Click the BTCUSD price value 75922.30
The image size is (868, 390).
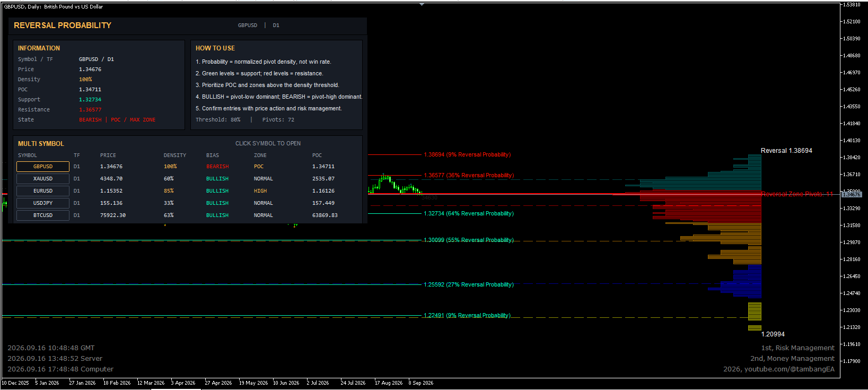click(x=113, y=215)
